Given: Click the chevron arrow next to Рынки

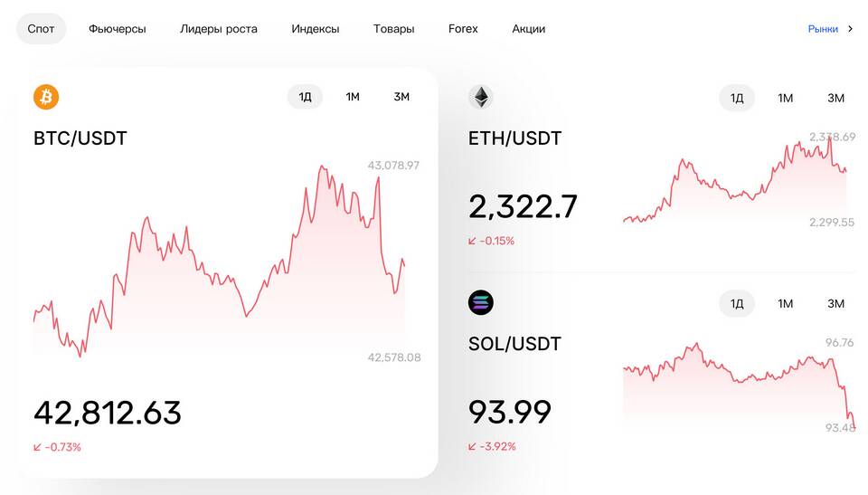Looking at the screenshot, I should [x=850, y=29].
